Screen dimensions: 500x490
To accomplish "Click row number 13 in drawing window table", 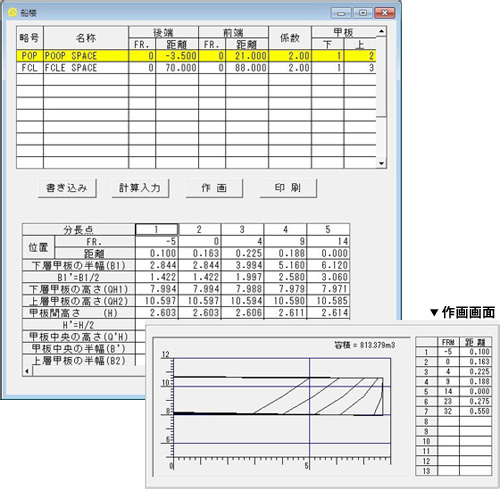I will 426,471.
